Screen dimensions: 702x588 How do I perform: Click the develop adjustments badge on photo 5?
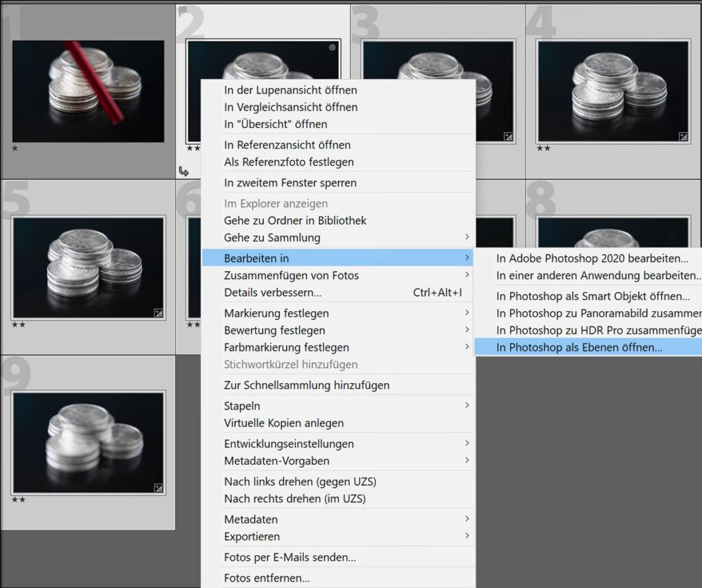coord(158,313)
